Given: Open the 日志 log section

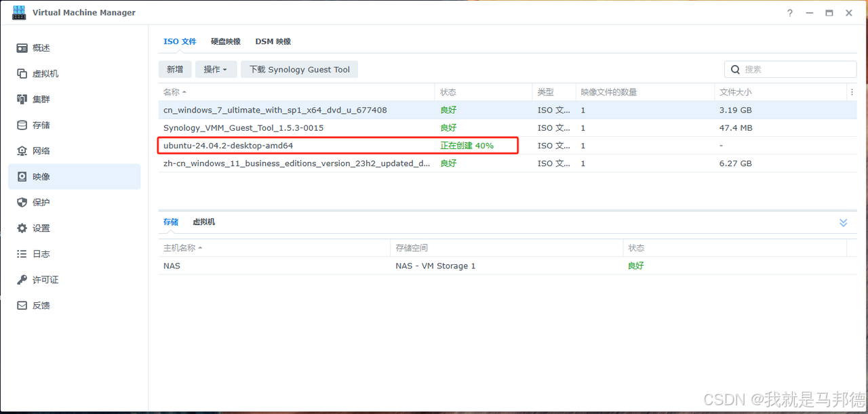Looking at the screenshot, I should point(75,254).
